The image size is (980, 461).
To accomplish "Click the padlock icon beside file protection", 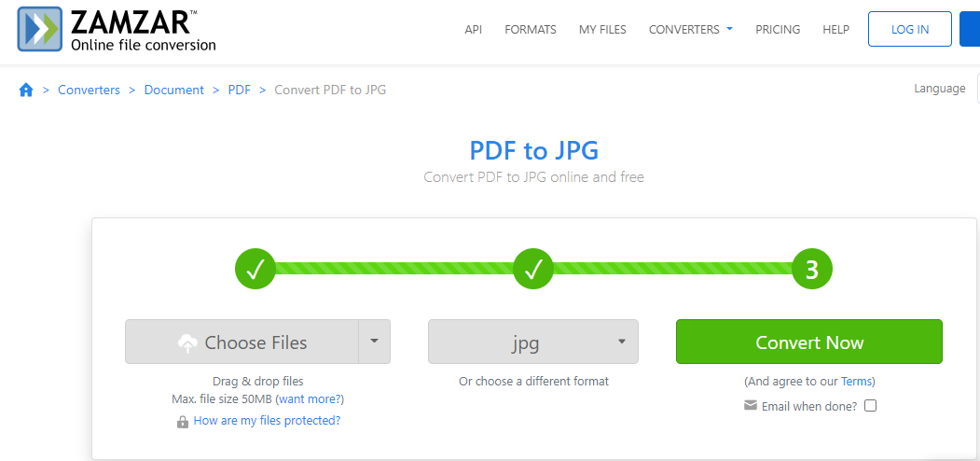I will point(183,422).
